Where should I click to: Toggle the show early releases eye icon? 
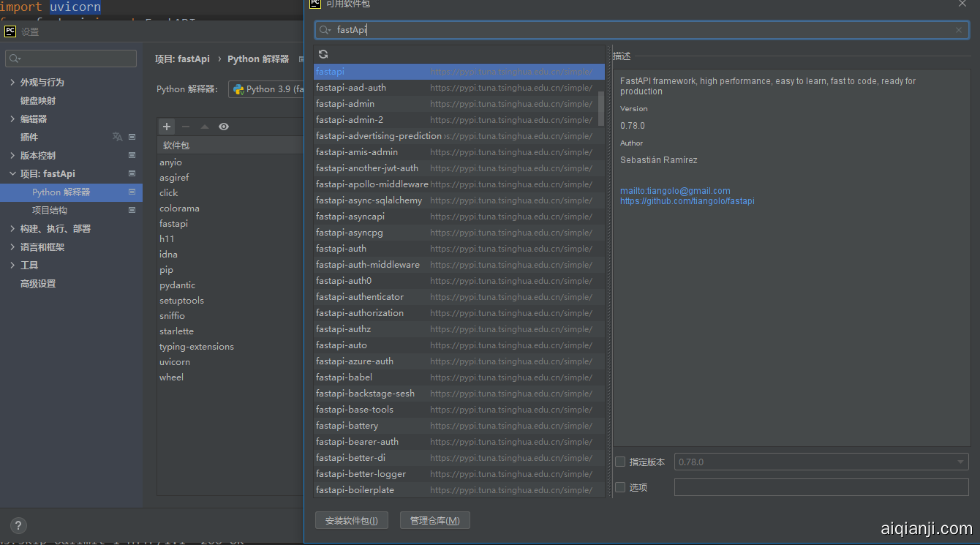[x=224, y=127]
